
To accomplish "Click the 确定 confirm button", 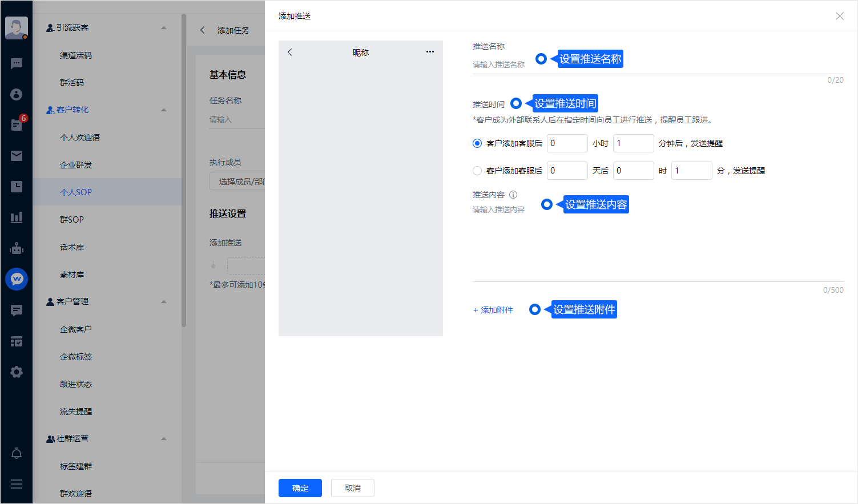I will tap(300, 488).
